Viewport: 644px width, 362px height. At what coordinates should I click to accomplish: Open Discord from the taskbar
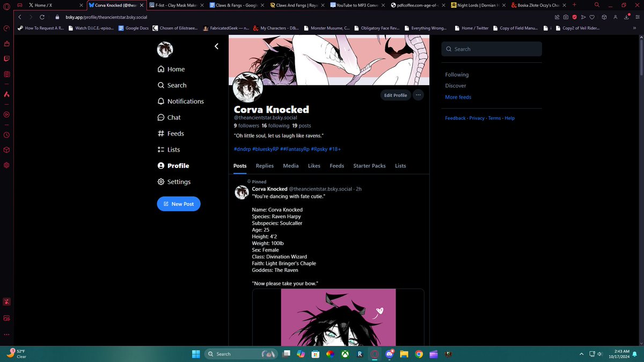pos(390,354)
